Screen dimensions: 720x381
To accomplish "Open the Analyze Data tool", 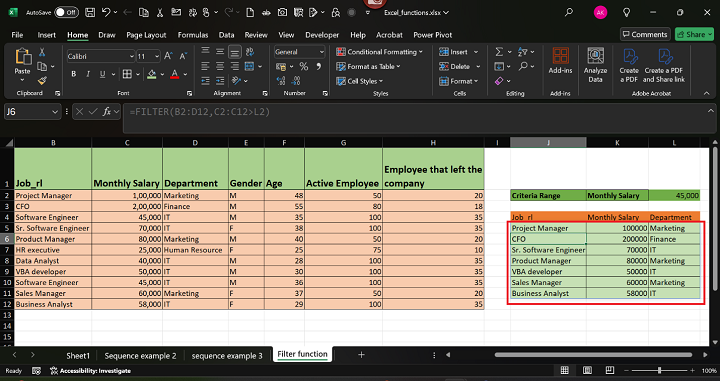I will click(595, 65).
